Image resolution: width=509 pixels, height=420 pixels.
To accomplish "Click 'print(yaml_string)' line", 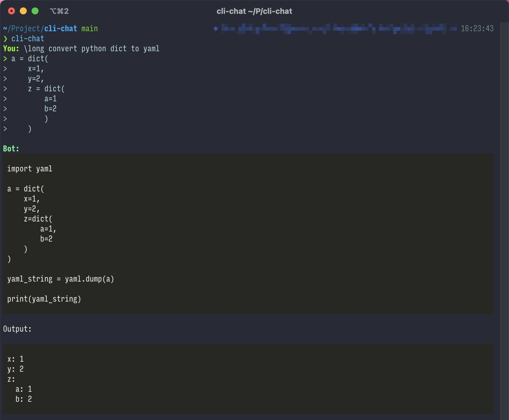I will pos(44,299).
